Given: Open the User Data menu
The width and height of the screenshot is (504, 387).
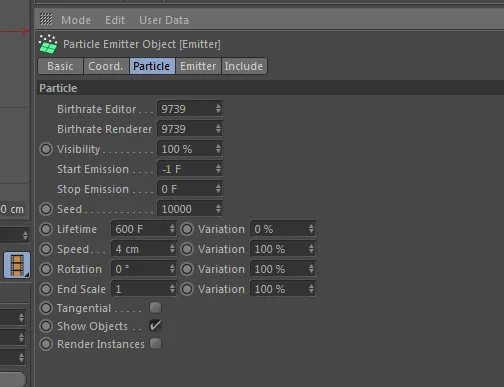Looking at the screenshot, I should (164, 20).
